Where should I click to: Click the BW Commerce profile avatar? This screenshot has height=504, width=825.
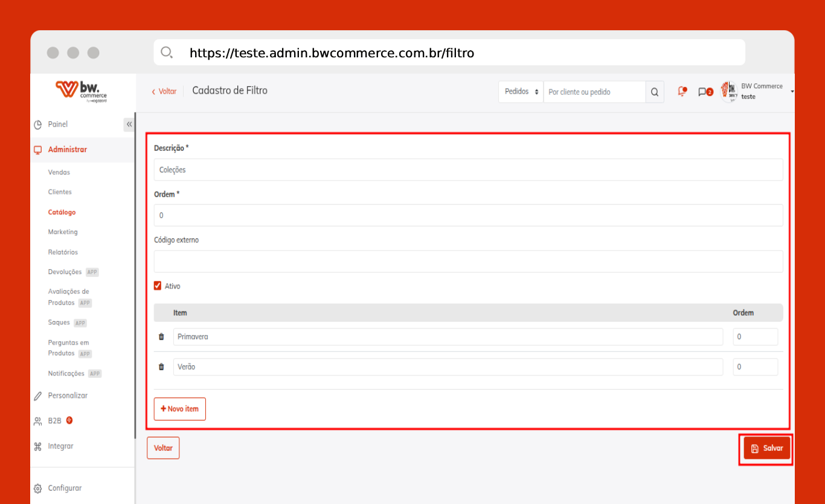tap(730, 92)
